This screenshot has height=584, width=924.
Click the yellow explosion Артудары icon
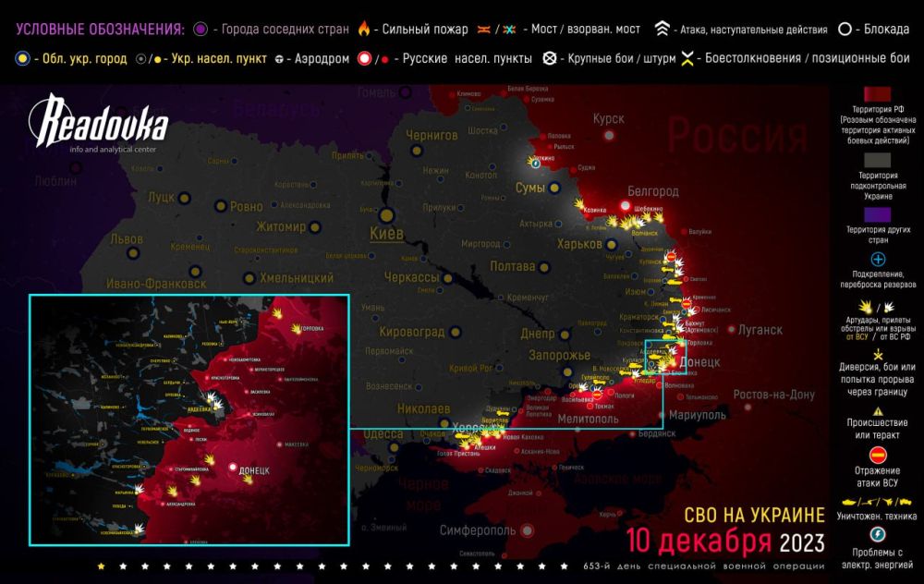[865, 307]
